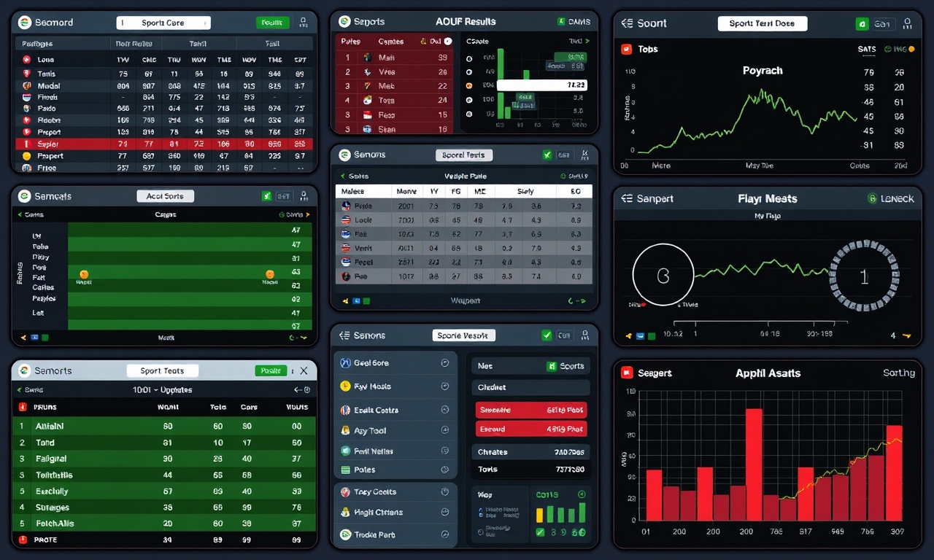Click the red icon beside Seagert title
Viewport: 934px width, 560px height.
(626, 373)
